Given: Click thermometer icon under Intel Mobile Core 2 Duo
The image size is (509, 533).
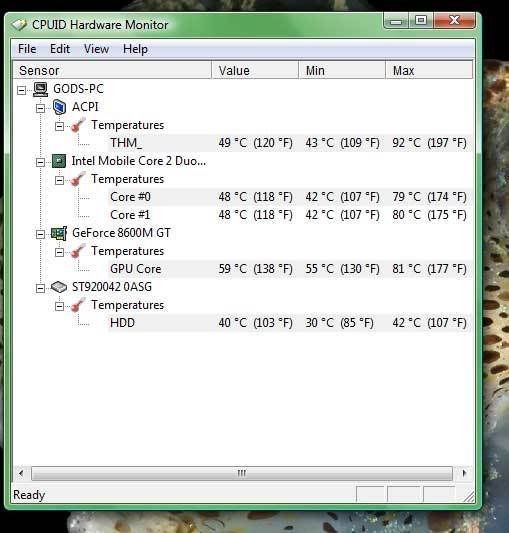Looking at the screenshot, I should coord(78,179).
